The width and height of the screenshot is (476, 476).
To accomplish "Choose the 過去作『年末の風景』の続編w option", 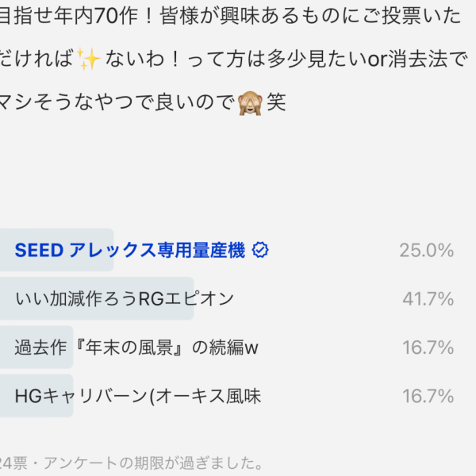I will (x=136, y=347).
